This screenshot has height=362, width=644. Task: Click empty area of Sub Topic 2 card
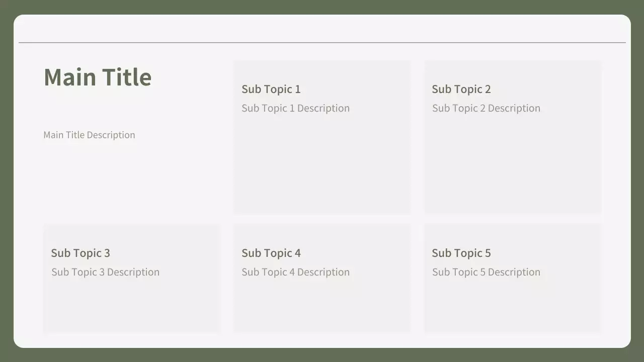[x=512, y=166]
